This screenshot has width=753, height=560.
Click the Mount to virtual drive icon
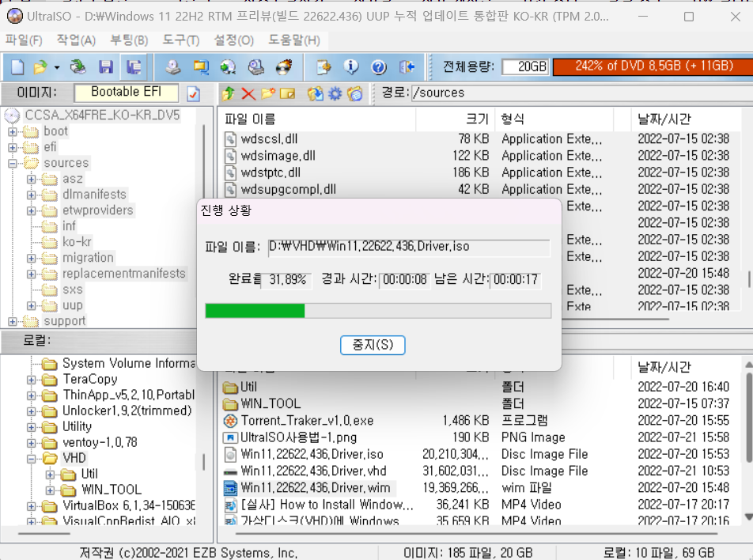255,67
